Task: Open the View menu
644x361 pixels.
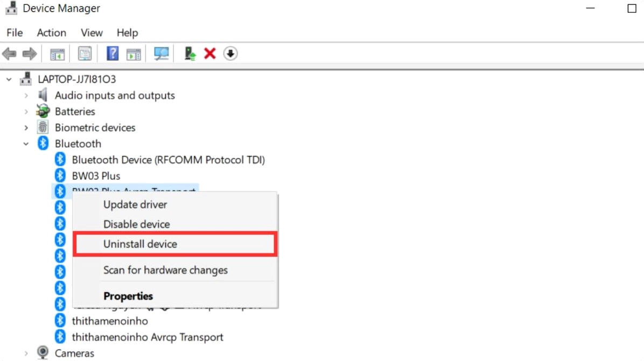Action: click(x=91, y=33)
